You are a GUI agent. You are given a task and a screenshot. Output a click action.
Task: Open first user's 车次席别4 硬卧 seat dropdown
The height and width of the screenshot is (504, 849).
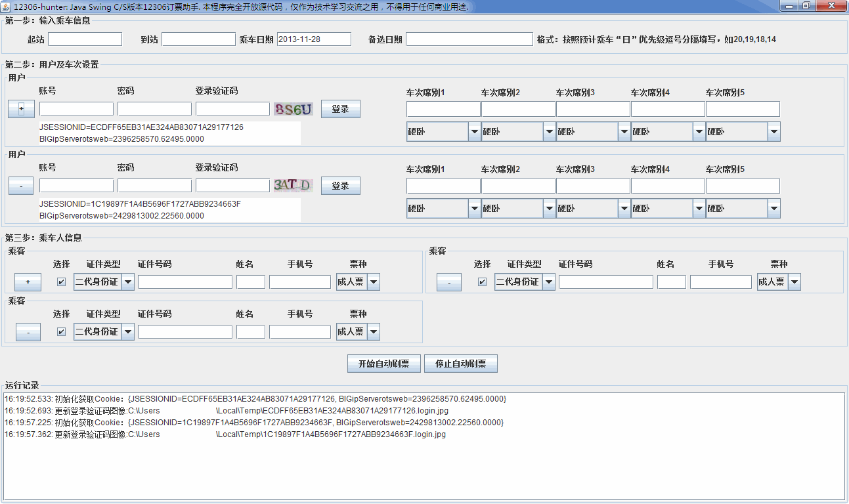tap(668, 132)
